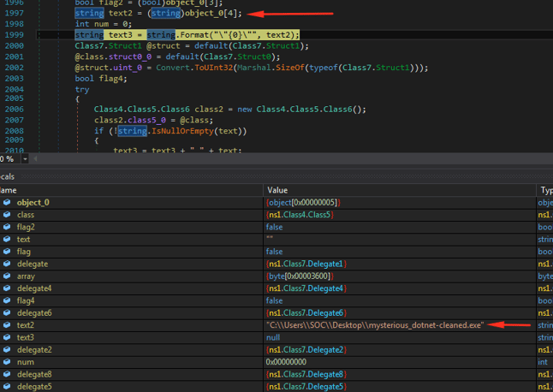The width and height of the screenshot is (553, 392).
Task: Click line number 1999 in the gutter
Action: (14, 35)
